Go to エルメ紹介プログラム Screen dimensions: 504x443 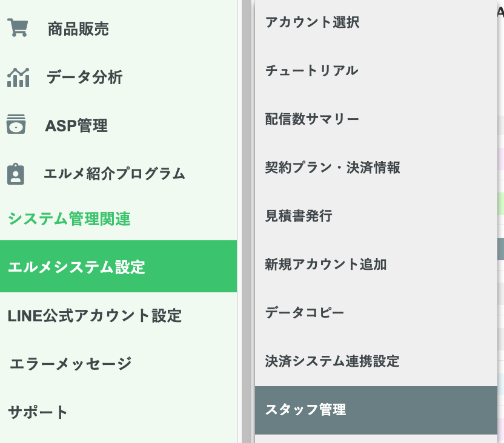click(114, 174)
